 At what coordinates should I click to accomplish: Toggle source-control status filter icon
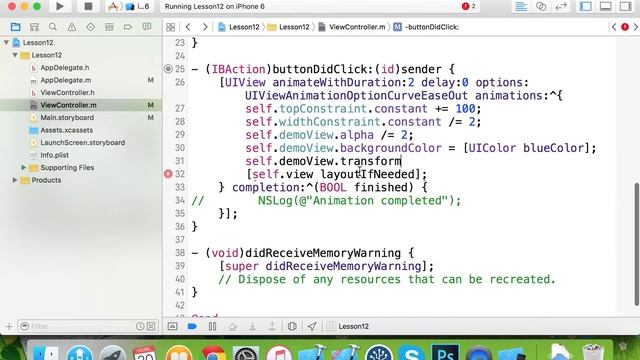click(151, 326)
